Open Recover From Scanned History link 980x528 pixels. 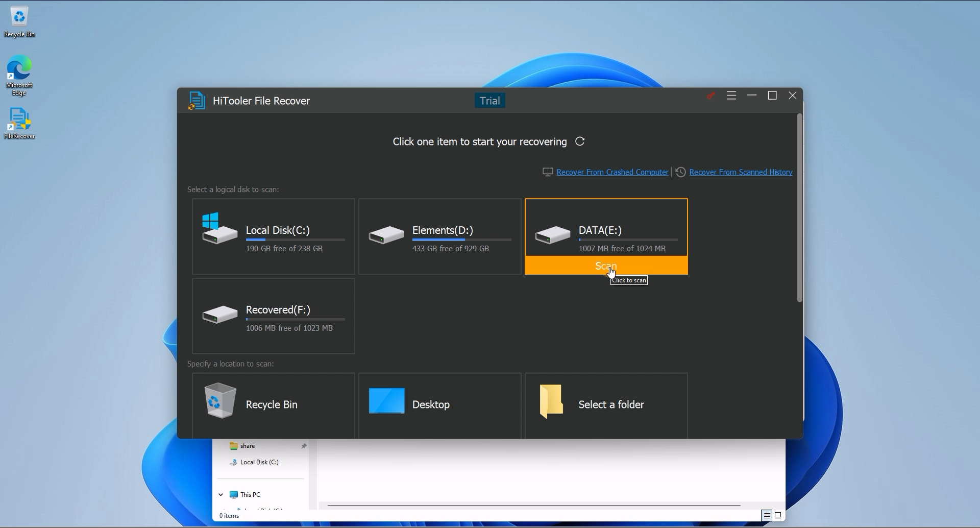click(741, 172)
